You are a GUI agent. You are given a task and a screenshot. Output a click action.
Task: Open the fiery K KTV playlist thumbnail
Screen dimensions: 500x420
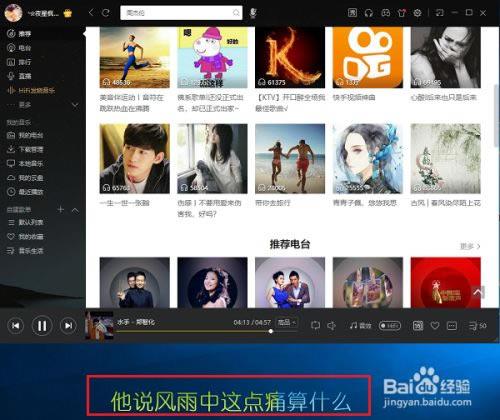(x=290, y=57)
